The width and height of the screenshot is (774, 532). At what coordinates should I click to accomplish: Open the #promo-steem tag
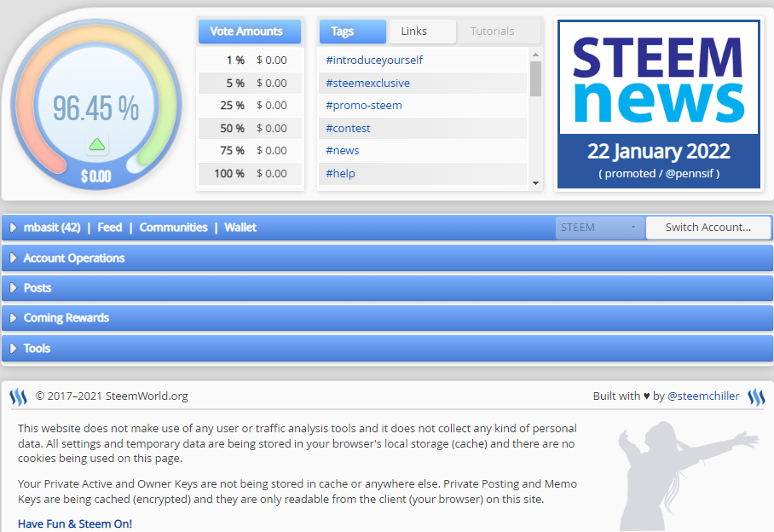click(364, 106)
